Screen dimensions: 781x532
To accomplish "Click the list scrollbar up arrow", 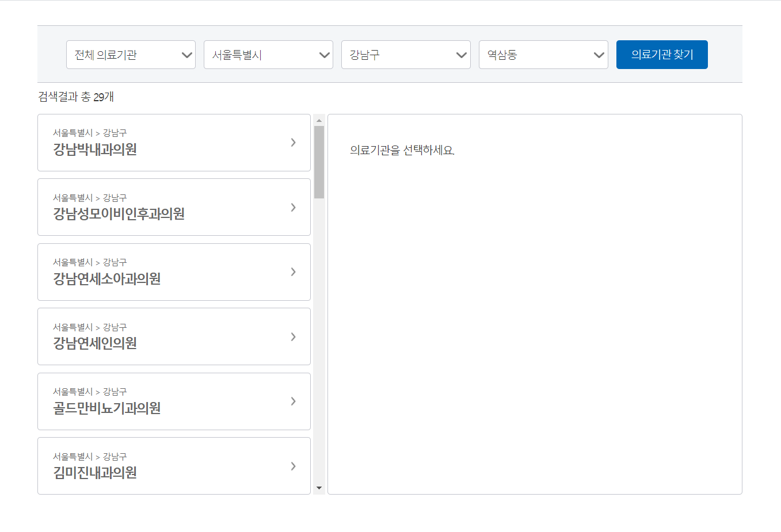I will (319, 120).
